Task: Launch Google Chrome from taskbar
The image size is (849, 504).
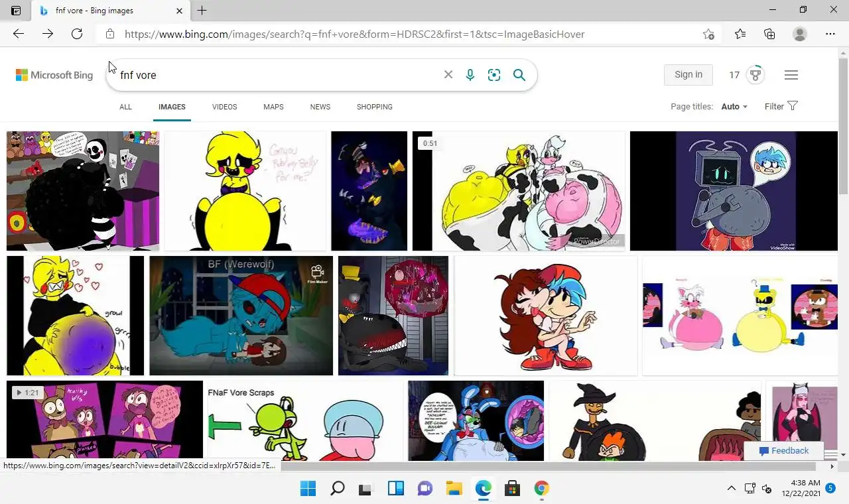Action: [541, 489]
